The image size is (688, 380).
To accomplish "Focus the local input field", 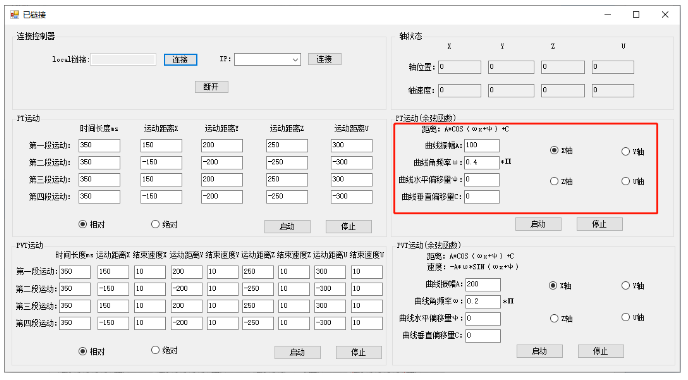I will coord(123,59).
